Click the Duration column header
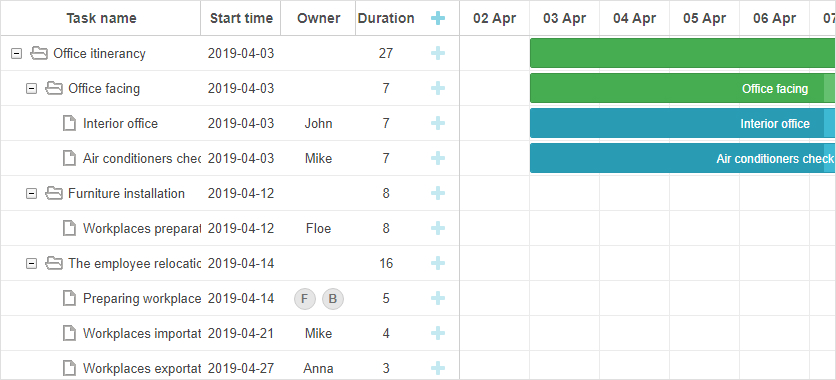This screenshot has height=380, width=836. point(386,18)
